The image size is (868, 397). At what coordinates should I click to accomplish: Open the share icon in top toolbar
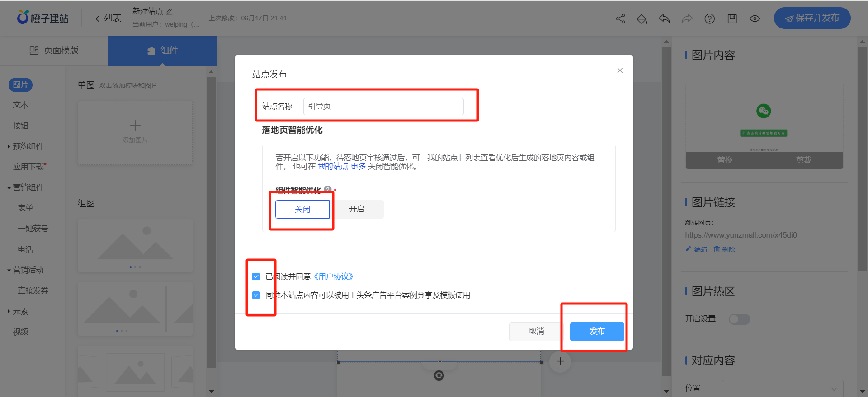coord(620,19)
